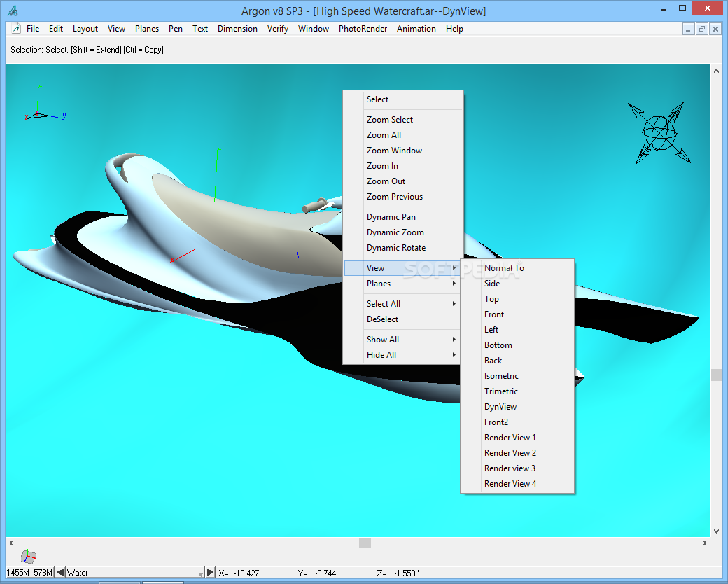
Task: Click horizontal scrollbar left arrow
Action: point(11,543)
